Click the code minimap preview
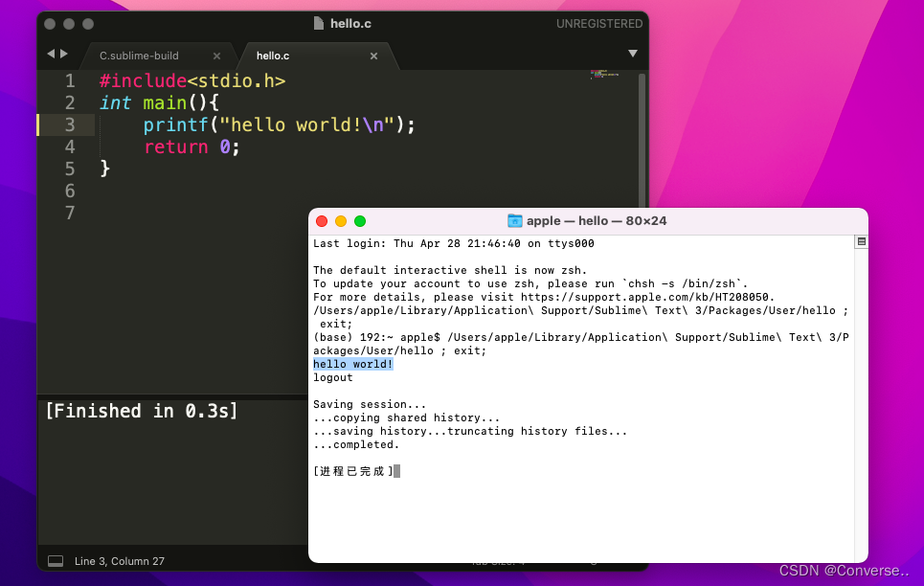The height and width of the screenshot is (586, 924). [603, 77]
